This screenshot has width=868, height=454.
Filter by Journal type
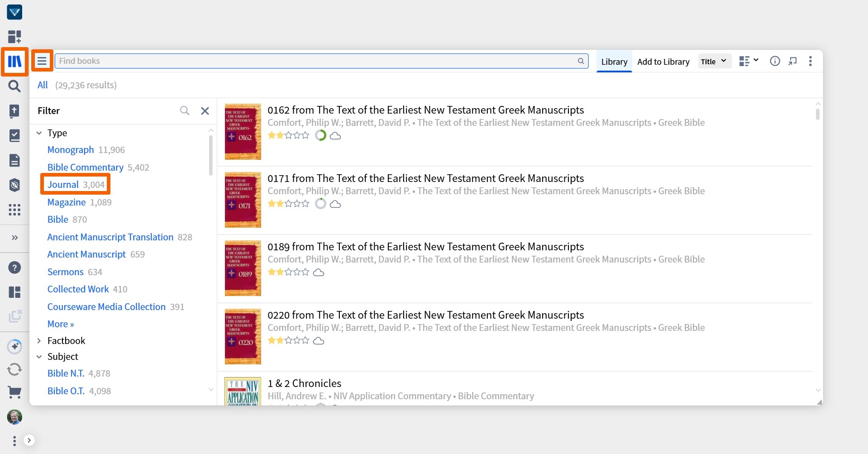pos(63,185)
